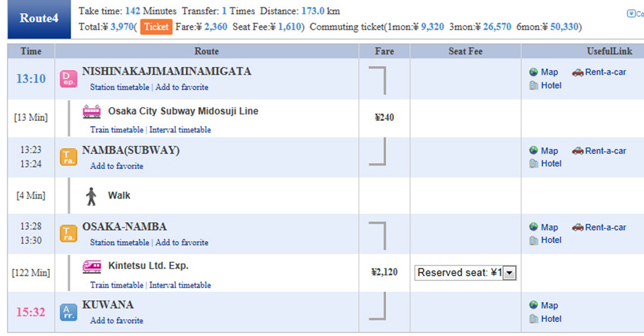Click the pink Dep. departure station icon
Viewport: 644px width, 336px height.
(68, 79)
